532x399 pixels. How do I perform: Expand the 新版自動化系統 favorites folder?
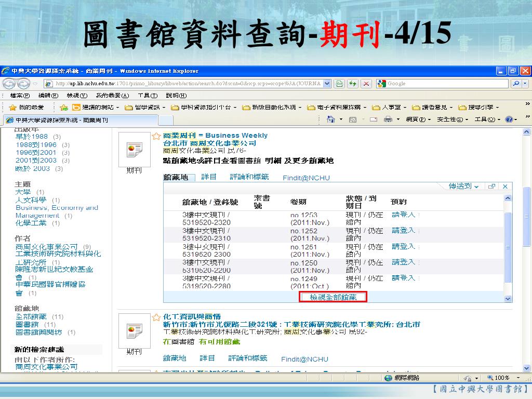[271, 108]
